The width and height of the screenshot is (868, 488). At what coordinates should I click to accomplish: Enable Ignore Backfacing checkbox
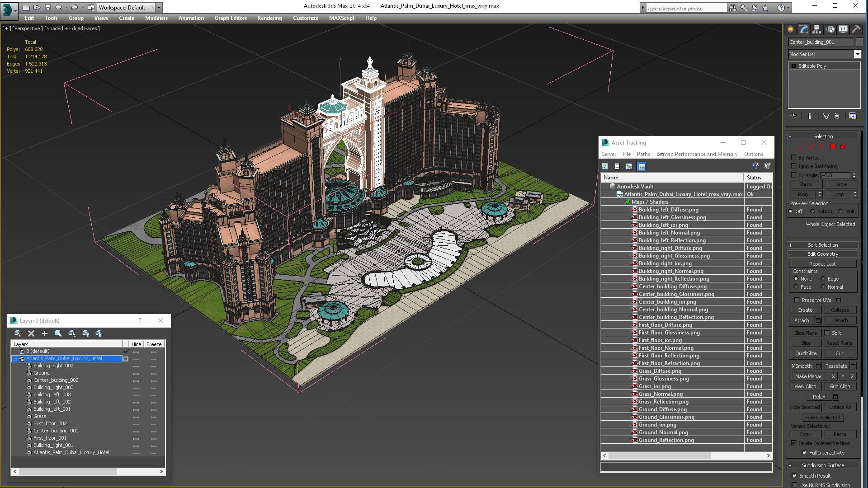pos(793,166)
